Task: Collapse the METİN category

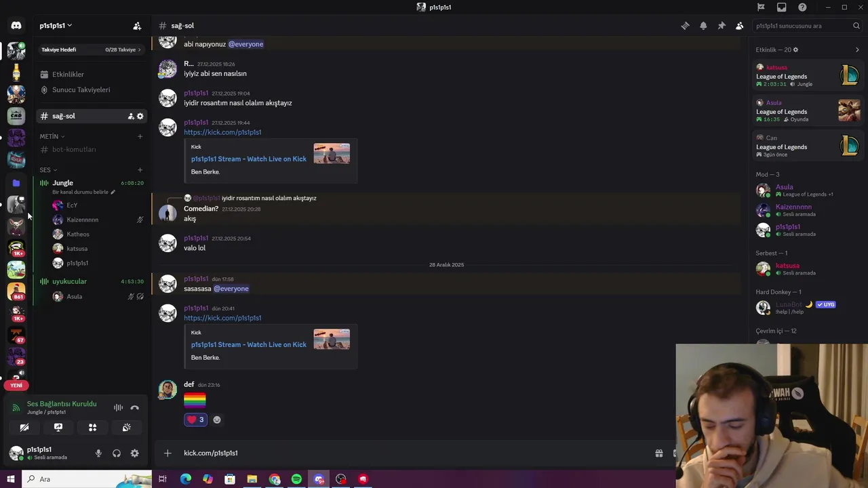Action: (52, 136)
